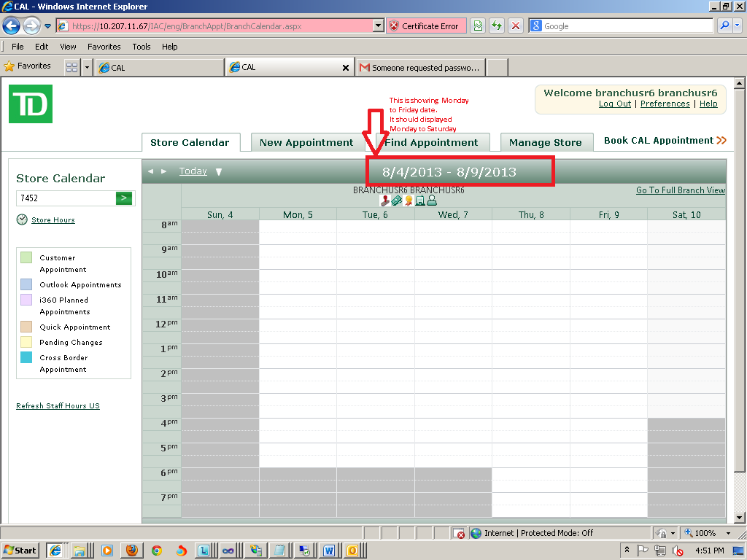The image size is (747, 560).
Task: Click the Certificate Error shield indicator
Action: (x=426, y=26)
